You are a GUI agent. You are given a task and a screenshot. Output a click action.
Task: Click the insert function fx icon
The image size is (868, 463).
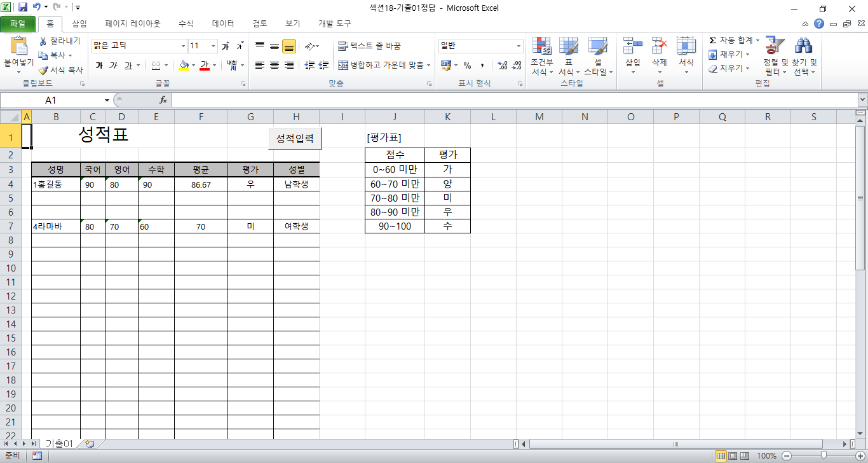coord(163,100)
